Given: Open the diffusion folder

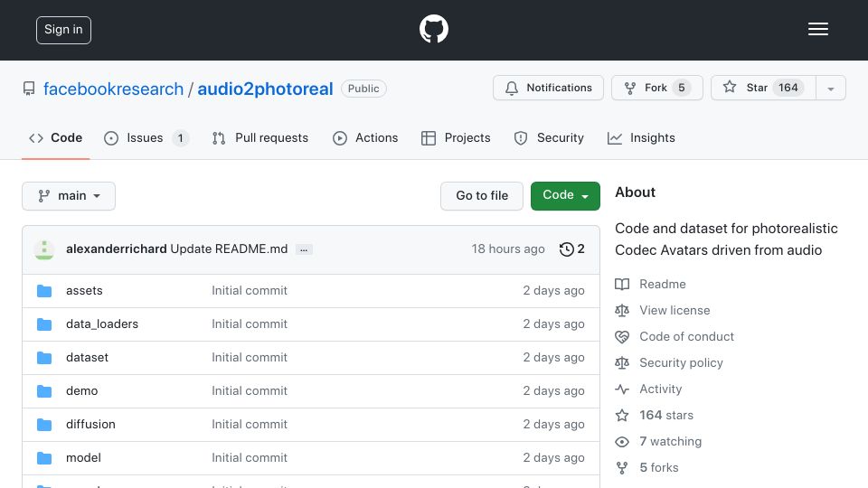Looking at the screenshot, I should point(90,425).
